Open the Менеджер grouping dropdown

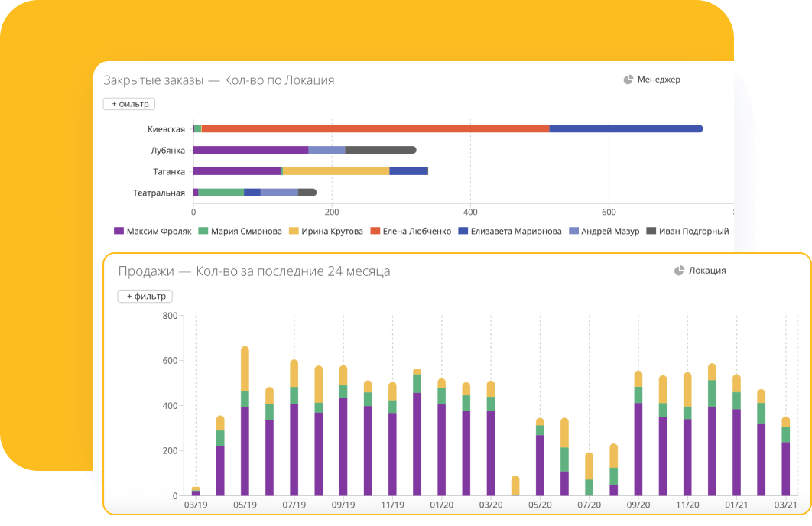(658, 80)
